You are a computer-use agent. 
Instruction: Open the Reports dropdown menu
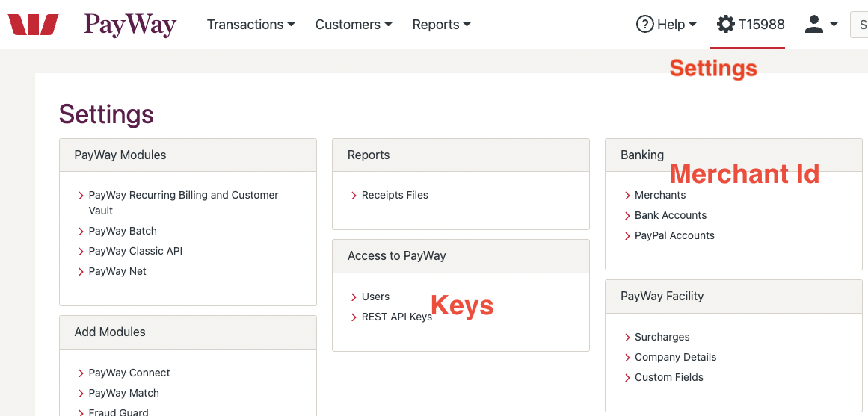442,25
